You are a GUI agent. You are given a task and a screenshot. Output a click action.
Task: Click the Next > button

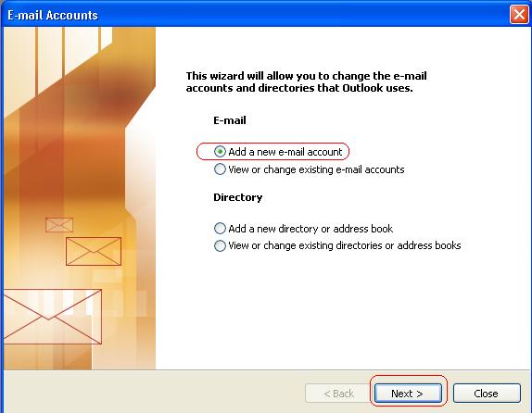[408, 394]
